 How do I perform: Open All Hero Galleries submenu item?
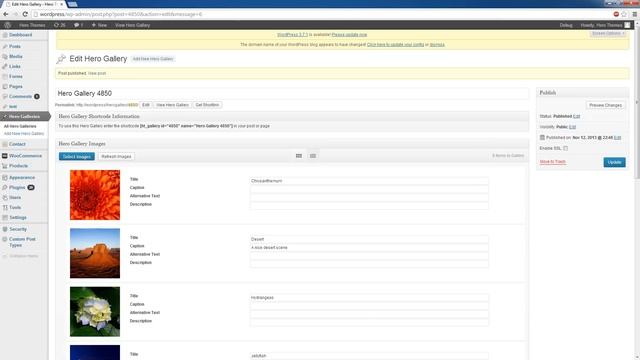(20, 127)
